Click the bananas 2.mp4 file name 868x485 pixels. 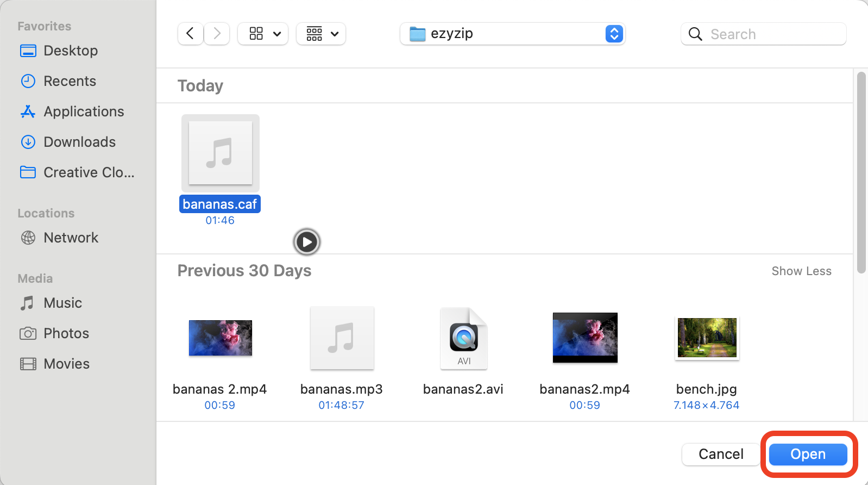[220, 389]
